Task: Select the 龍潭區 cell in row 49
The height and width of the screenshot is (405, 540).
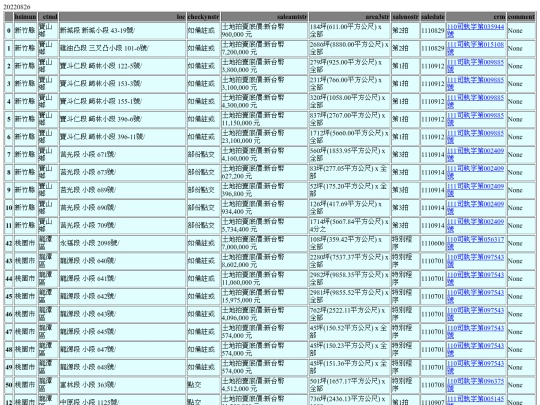Action: click(48, 367)
